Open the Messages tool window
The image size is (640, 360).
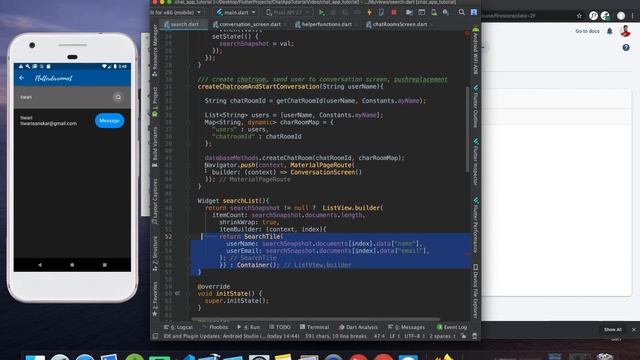tap(407, 327)
